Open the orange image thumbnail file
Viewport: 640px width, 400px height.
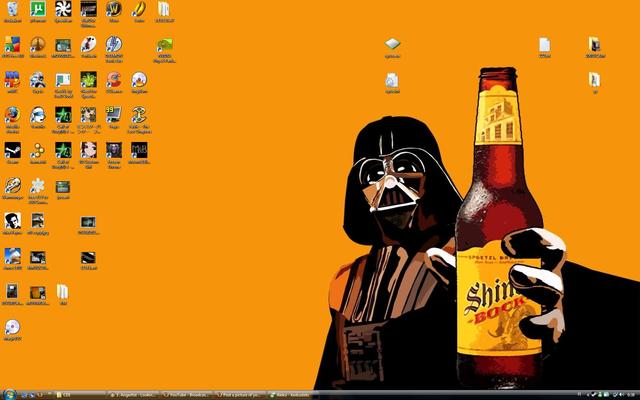point(38,292)
